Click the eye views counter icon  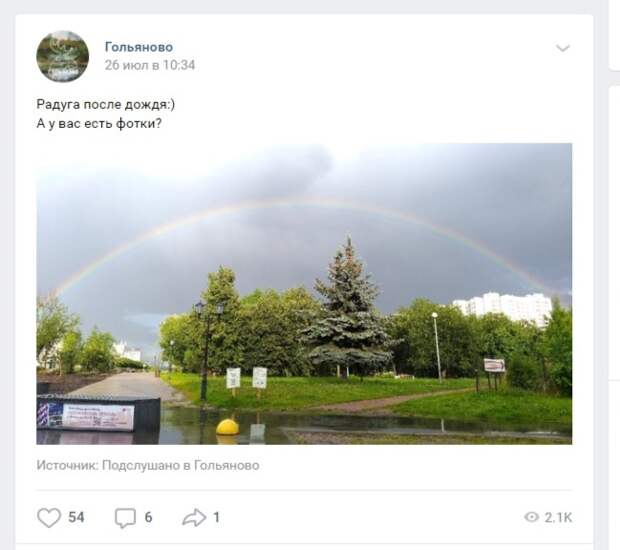pyautogui.click(x=531, y=517)
